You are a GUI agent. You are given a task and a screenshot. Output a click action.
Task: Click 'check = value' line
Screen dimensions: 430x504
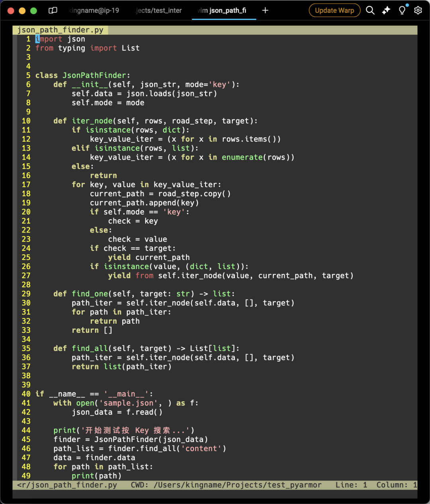pyautogui.click(x=138, y=240)
